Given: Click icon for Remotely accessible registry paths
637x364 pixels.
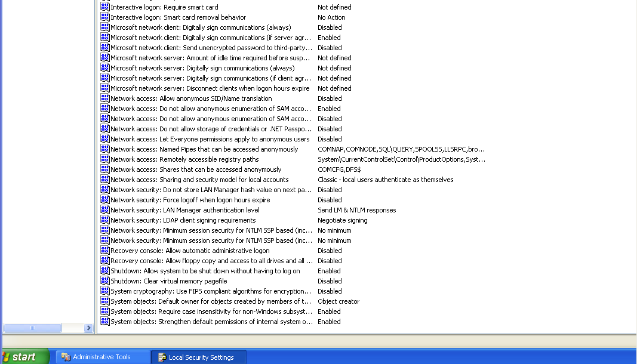Looking at the screenshot, I should pyautogui.click(x=105, y=159).
